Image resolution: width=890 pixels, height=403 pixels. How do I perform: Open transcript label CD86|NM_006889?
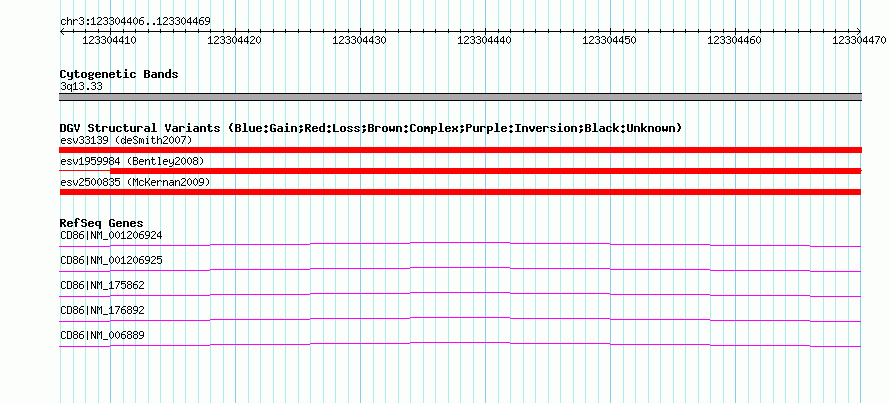coord(102,335)
